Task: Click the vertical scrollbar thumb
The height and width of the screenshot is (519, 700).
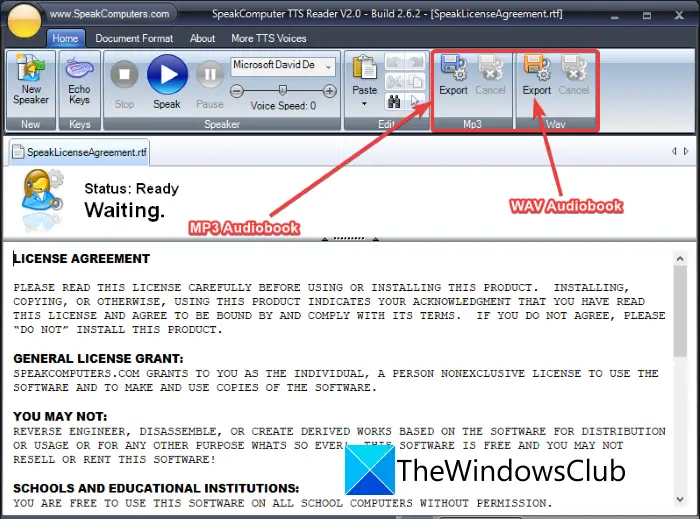Action: (680, 311)
